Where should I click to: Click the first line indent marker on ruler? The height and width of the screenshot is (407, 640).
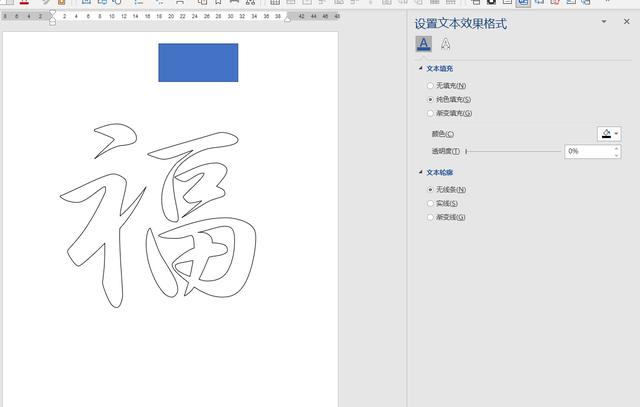pos(52,14)
